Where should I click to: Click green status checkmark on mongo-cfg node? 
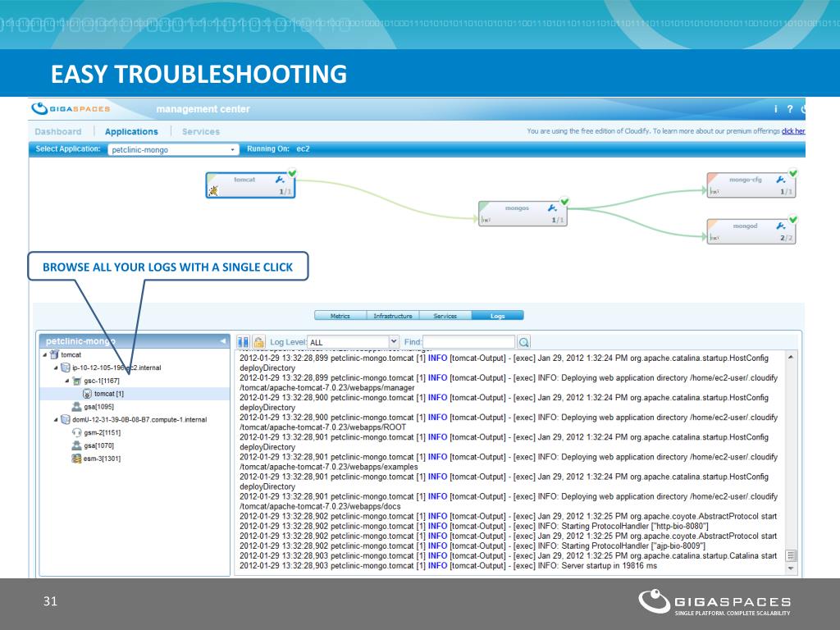click(793, 173)
